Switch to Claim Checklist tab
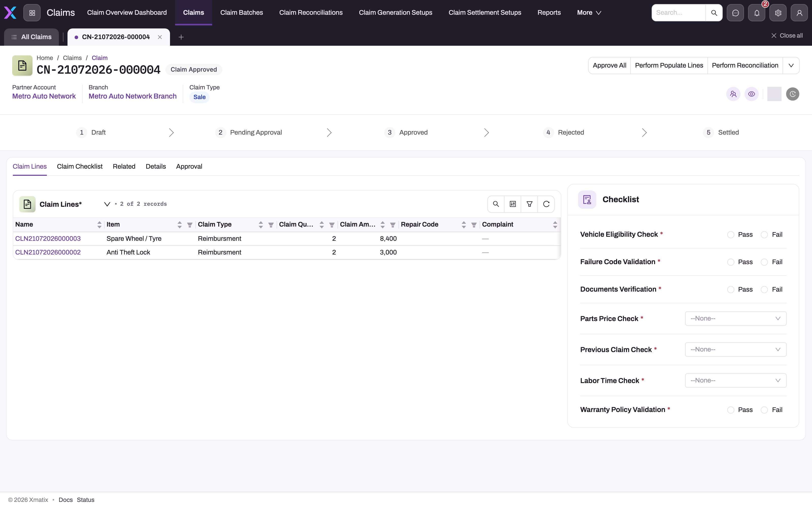The image size is (812, 508). click(79, 167)
